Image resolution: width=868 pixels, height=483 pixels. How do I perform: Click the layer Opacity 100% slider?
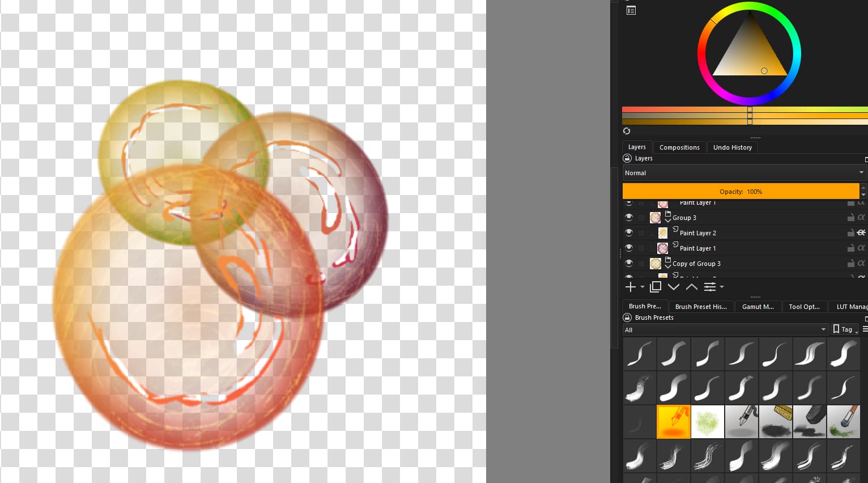(741, 192)
